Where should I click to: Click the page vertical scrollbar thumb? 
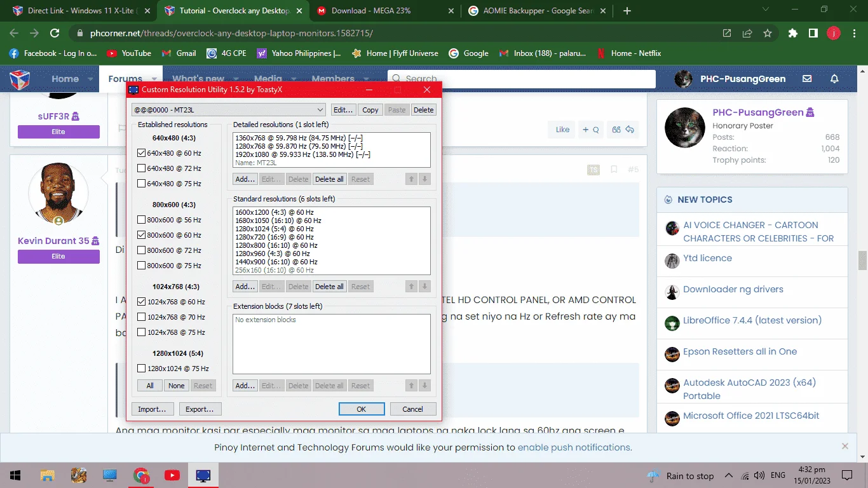click(x=862, y=261)
